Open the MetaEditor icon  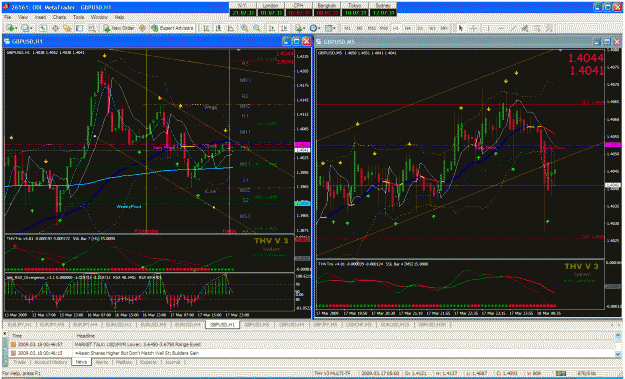[x=142, y=28]
